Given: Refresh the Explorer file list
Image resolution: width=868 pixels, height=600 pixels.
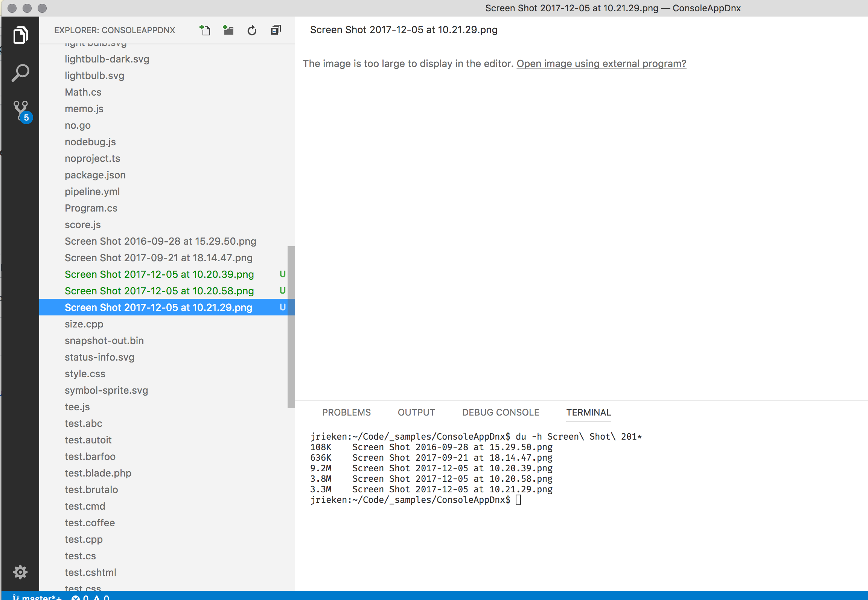Looking at the screenshot, I should (252, 30).
